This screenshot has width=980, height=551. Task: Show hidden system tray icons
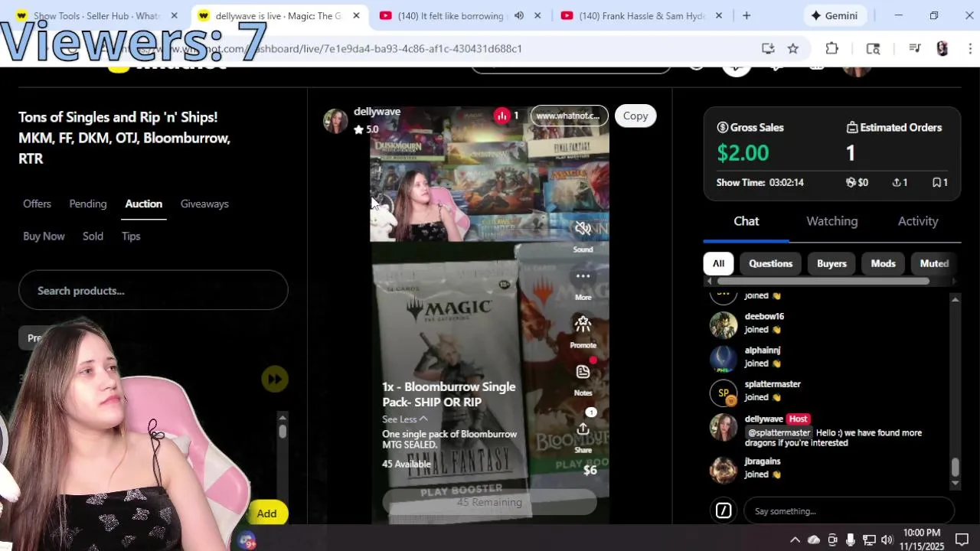tap(795, 540)
